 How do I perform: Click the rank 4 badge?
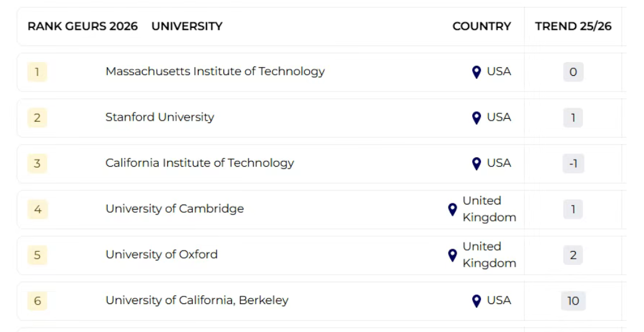37,210
